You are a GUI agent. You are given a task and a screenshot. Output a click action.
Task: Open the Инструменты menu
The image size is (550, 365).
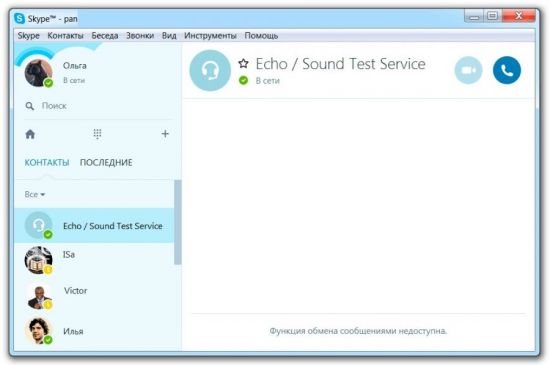pyautogui.click(x=210, y=36)
